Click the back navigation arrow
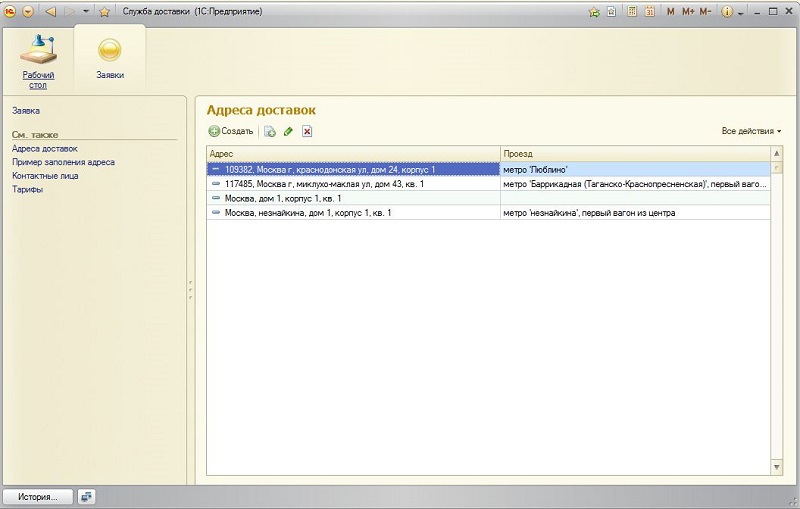The height and width of the screenshot is (509, 800). pyautogui.click(x=50, y=12)
